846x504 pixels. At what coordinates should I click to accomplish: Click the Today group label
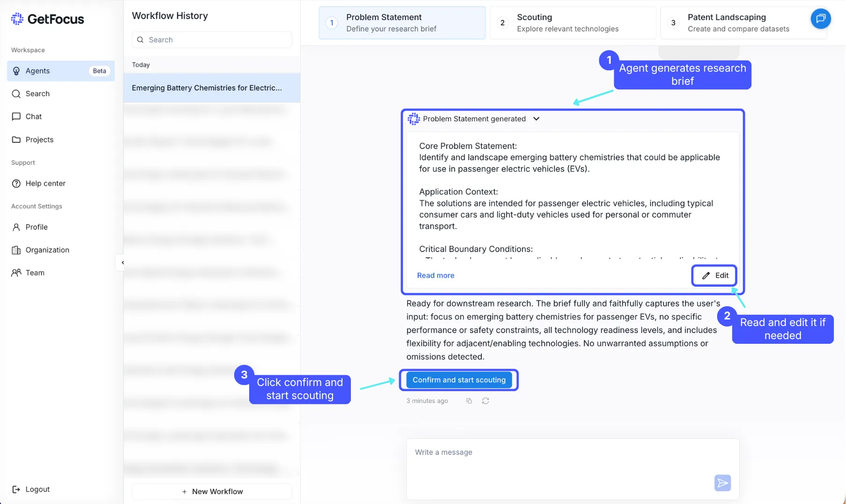[x=141, y=65]
